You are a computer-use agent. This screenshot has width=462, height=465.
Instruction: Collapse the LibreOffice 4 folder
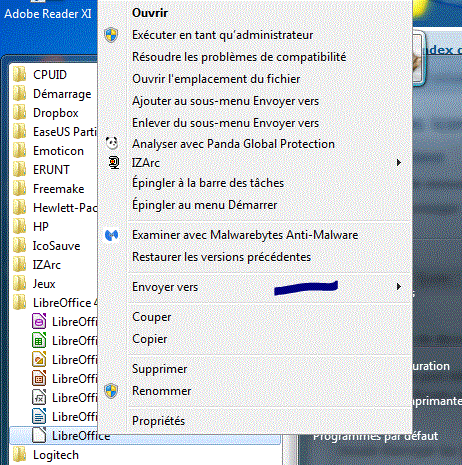pyautogui.click(x=65, y=303)
